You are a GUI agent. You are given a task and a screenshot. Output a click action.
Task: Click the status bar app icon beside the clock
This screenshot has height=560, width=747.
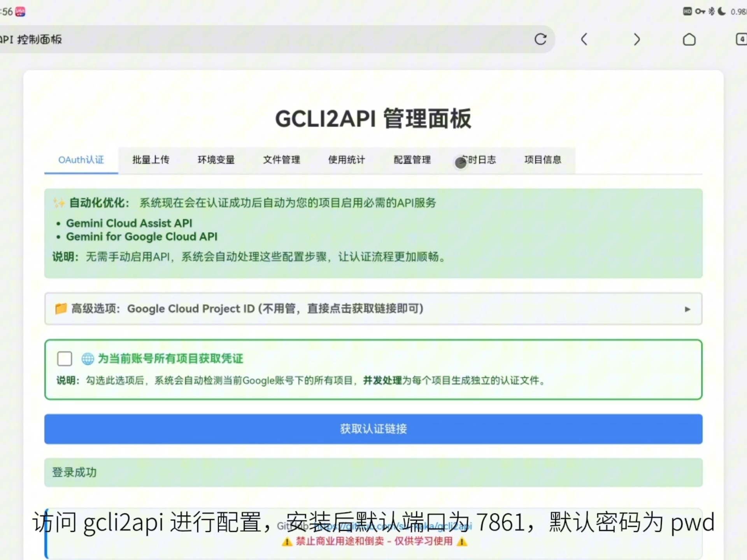click(20, 12)
